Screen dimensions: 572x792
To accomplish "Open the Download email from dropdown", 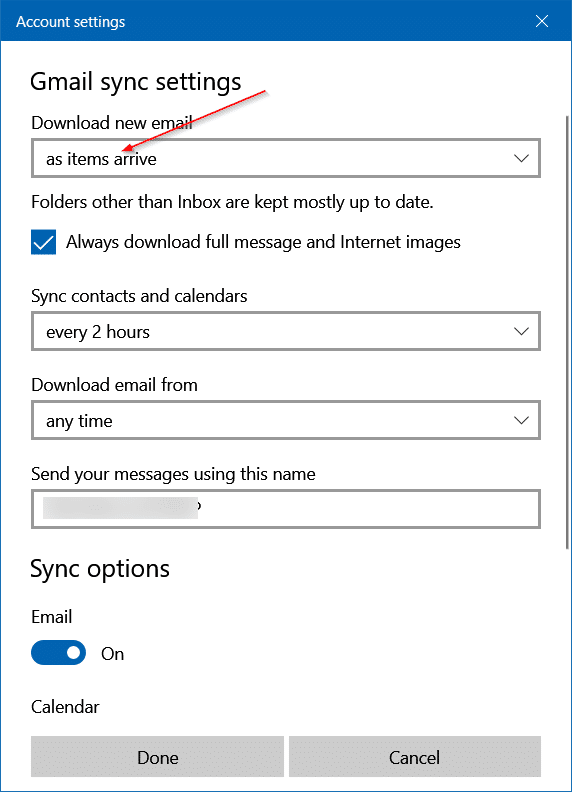I will [x=286, y=420].
